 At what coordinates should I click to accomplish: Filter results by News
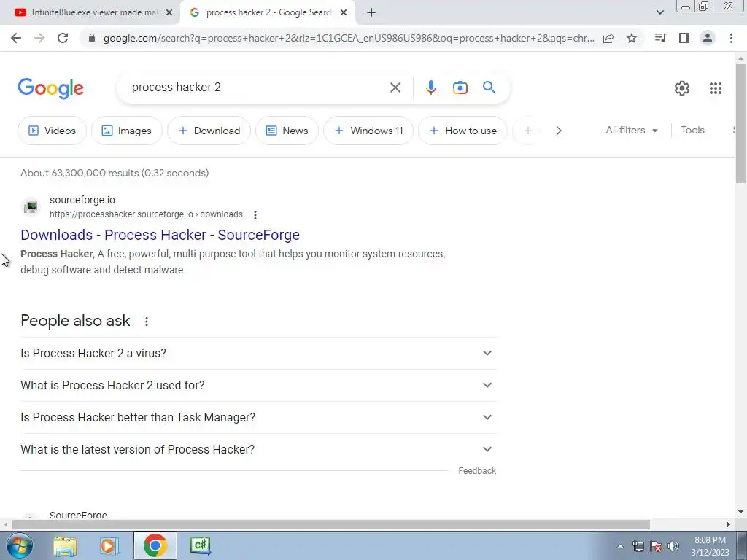pos(287,131)
